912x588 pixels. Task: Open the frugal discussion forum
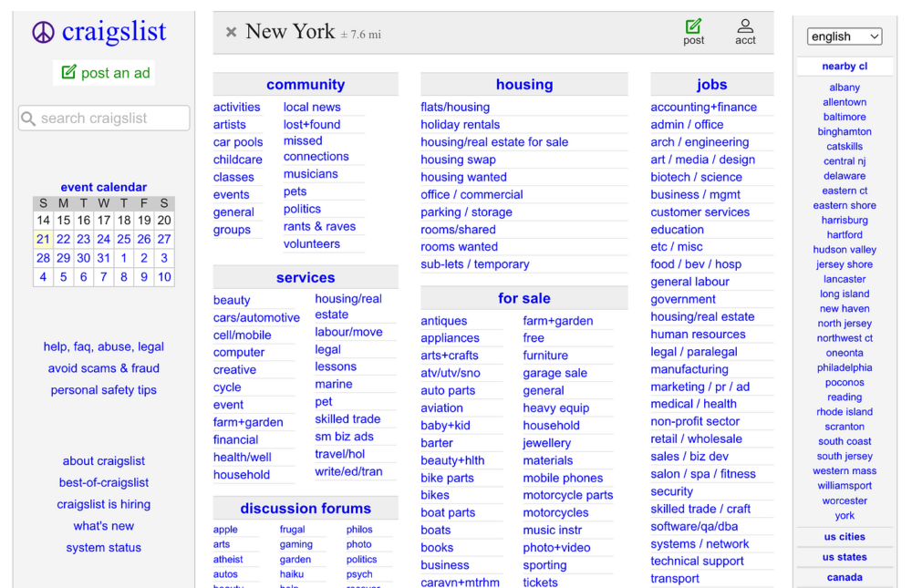point(292,530)
